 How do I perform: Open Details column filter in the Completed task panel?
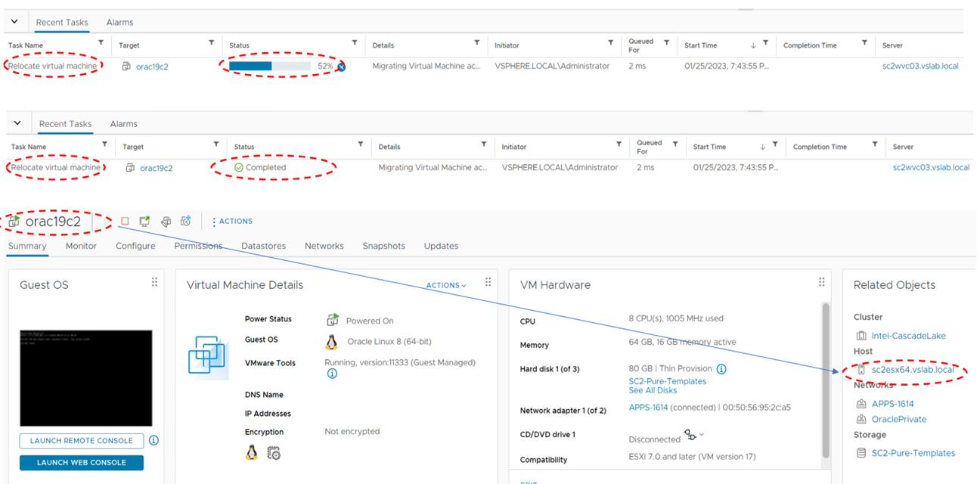click(x=484, y=144)
